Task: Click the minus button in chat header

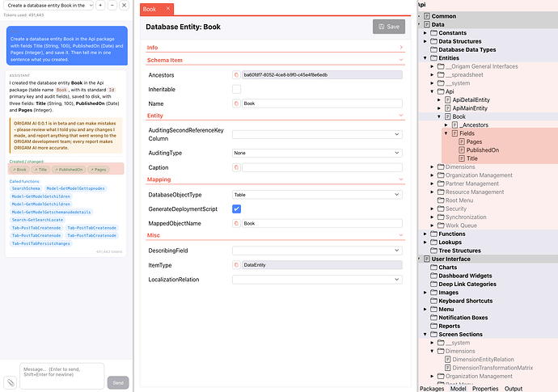Action: click(112, 6)
